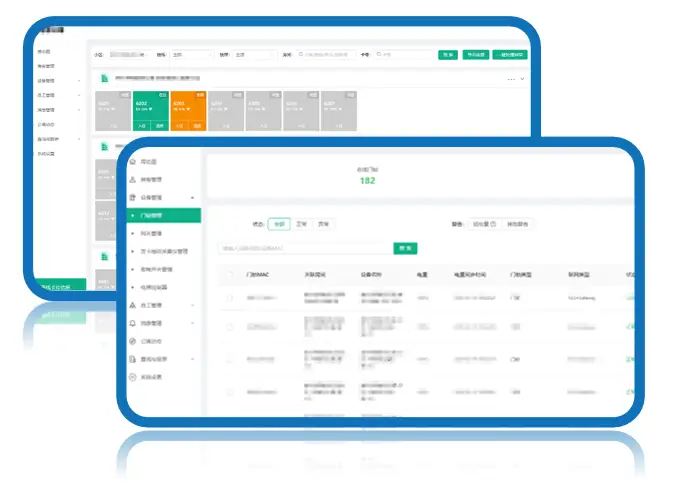Click the home icon in the front sidebar

133,162
